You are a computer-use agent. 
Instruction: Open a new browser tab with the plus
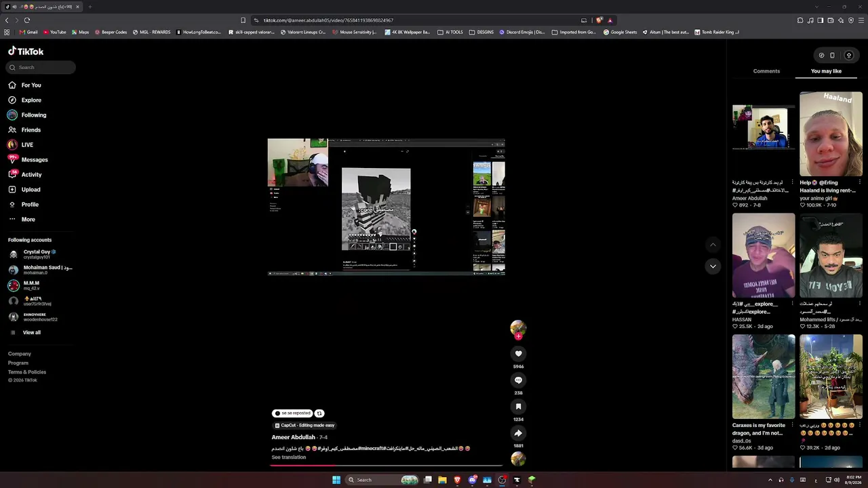click(90, 7)
